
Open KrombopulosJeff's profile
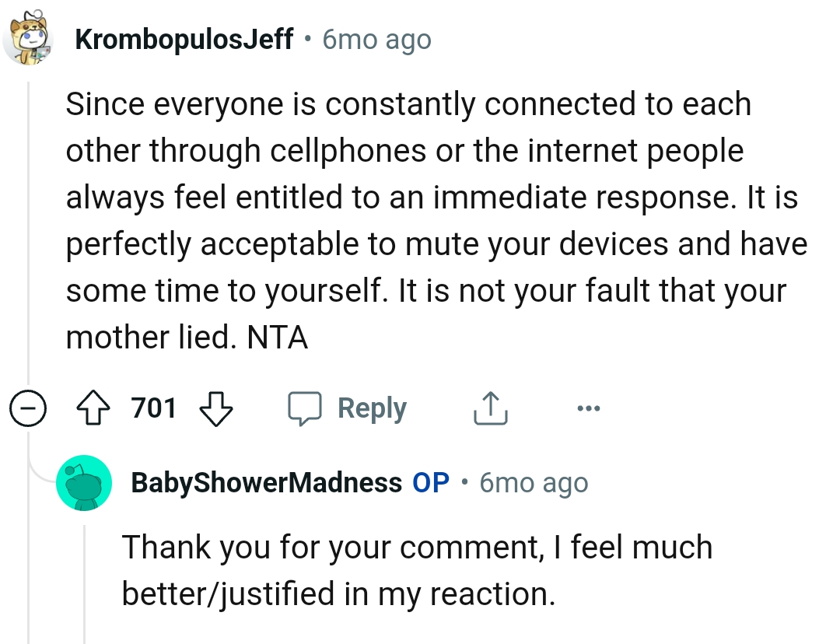(x=184, y=37)
